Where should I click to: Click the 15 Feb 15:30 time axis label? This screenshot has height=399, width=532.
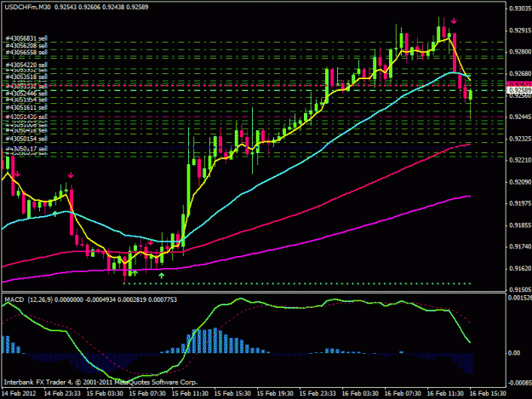click(232, 394)
